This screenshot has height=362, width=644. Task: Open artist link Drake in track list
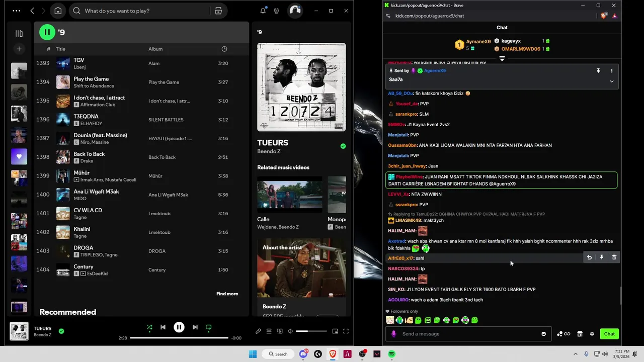[x=87, y=161]
